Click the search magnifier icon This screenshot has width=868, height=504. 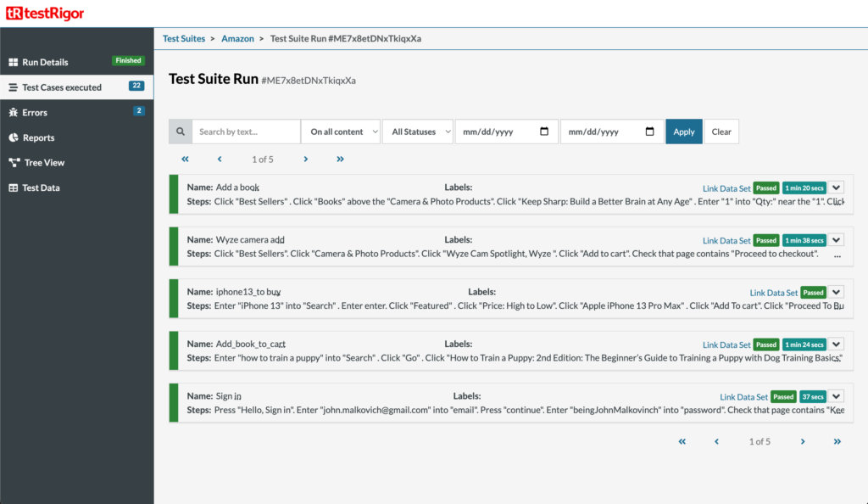pyautogui.click(x=181, y=132)
